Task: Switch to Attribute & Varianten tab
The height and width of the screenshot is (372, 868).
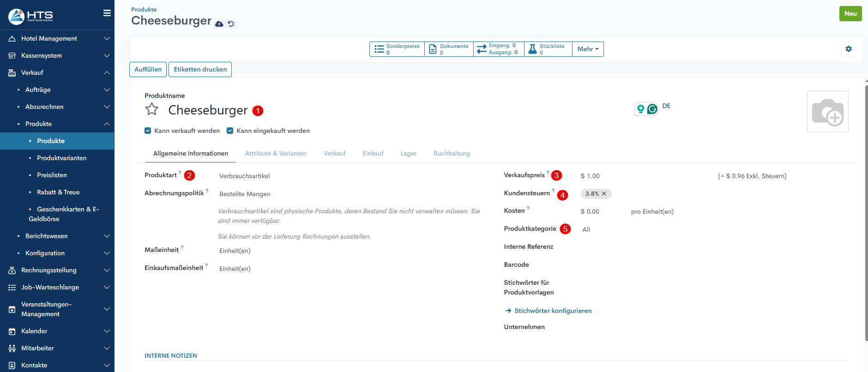Action: point(276,153)
